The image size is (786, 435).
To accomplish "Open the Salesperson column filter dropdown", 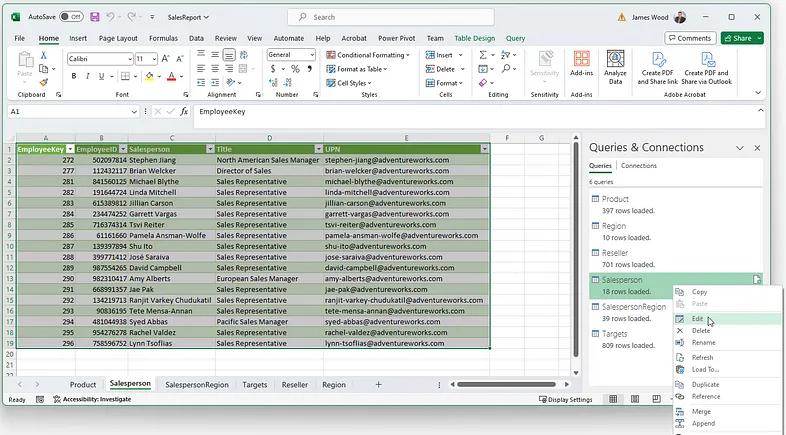I will pyautogui.click(x=210, y=149).
